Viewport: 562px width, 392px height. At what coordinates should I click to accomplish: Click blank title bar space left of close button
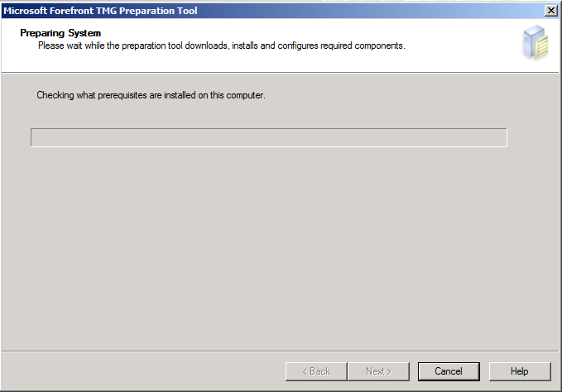372,10
